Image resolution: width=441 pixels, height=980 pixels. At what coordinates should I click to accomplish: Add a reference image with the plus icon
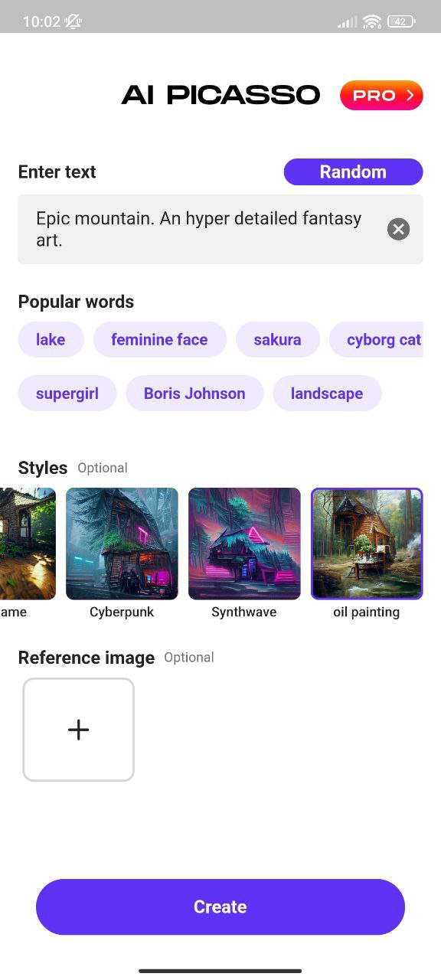78,729
